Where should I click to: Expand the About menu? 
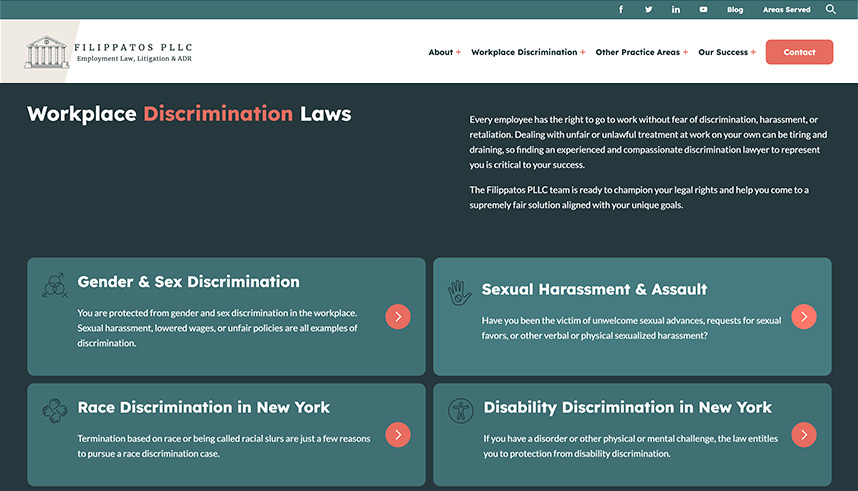click(x=444, y=52)
